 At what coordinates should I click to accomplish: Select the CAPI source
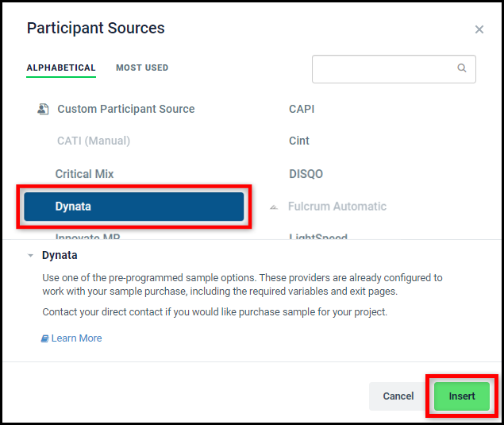(302, 109)
